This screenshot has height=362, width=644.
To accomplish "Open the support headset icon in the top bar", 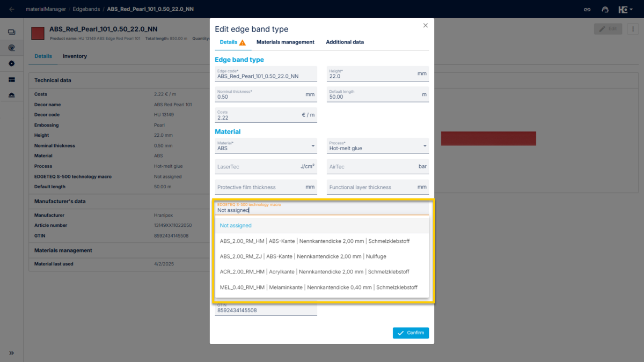I will pyautogui.click(x=604, y=9).
